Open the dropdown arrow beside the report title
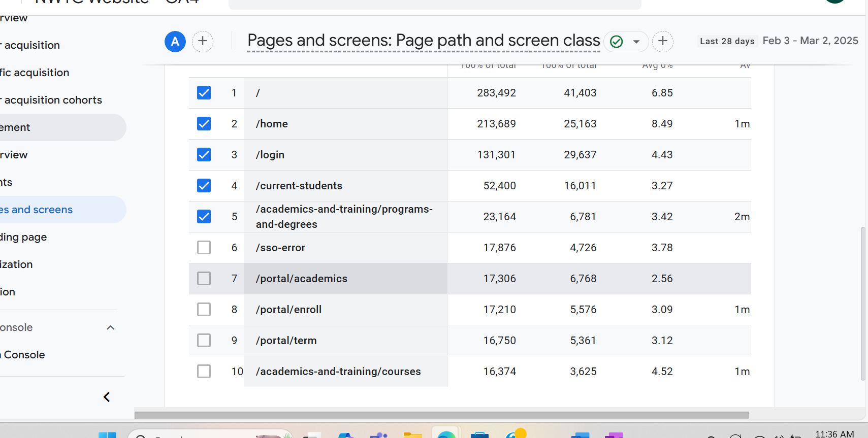The width and height of the screenshot is (868, 438). (x=636, y=42)
